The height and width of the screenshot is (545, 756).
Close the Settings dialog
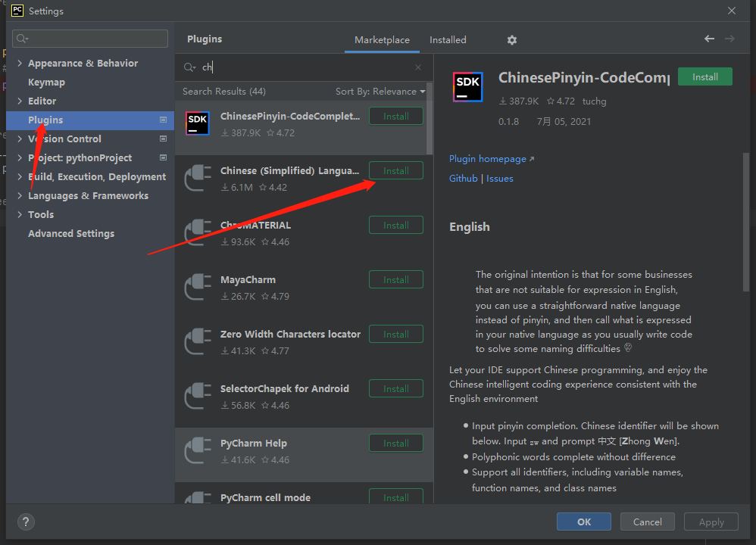coord(732,11)
